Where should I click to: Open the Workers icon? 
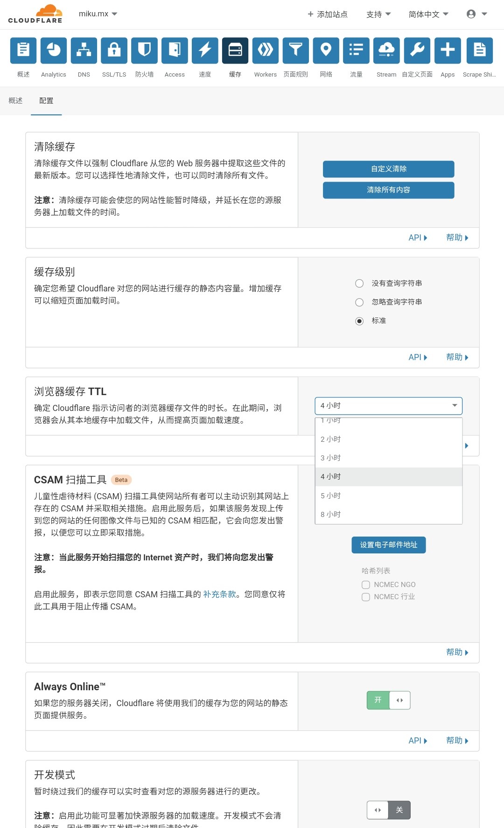[266, 50]
